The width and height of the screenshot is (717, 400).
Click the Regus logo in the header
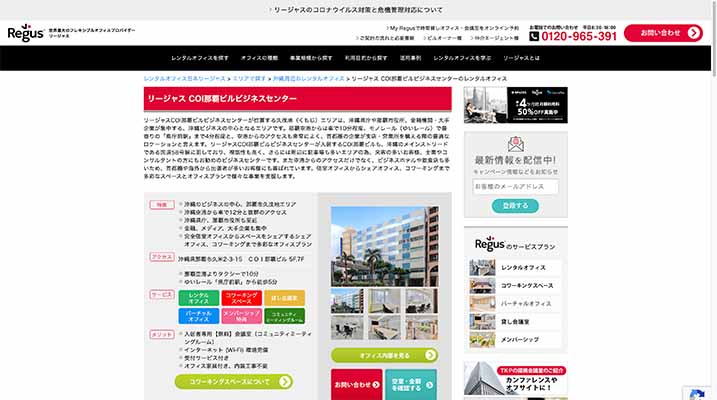[x=26, y=33]
